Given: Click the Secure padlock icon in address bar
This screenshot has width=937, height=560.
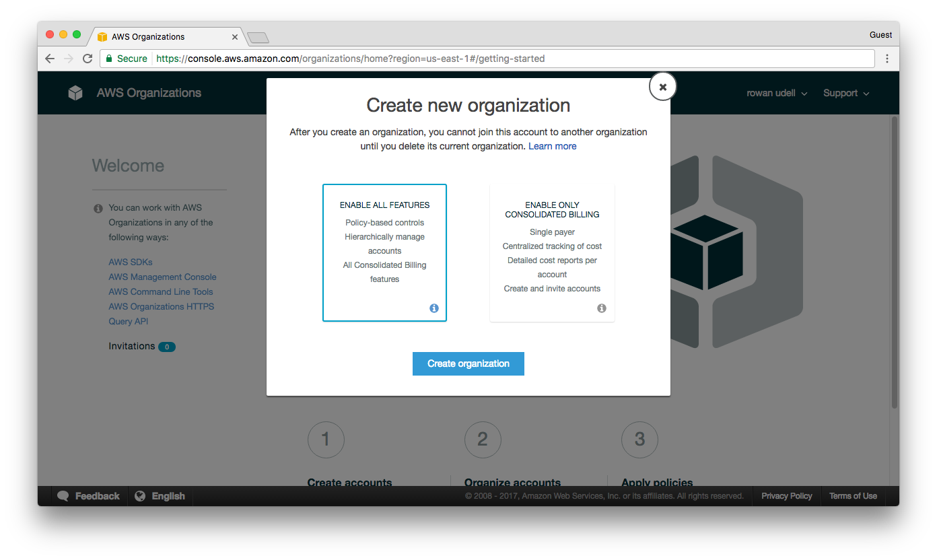Looking at the screenshot, I should 109,59.
